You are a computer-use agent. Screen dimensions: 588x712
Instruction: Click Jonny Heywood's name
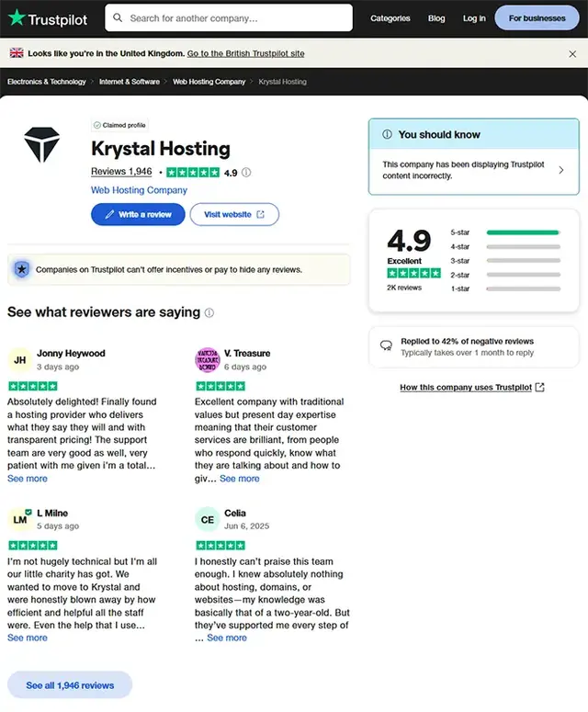[71, 354]
